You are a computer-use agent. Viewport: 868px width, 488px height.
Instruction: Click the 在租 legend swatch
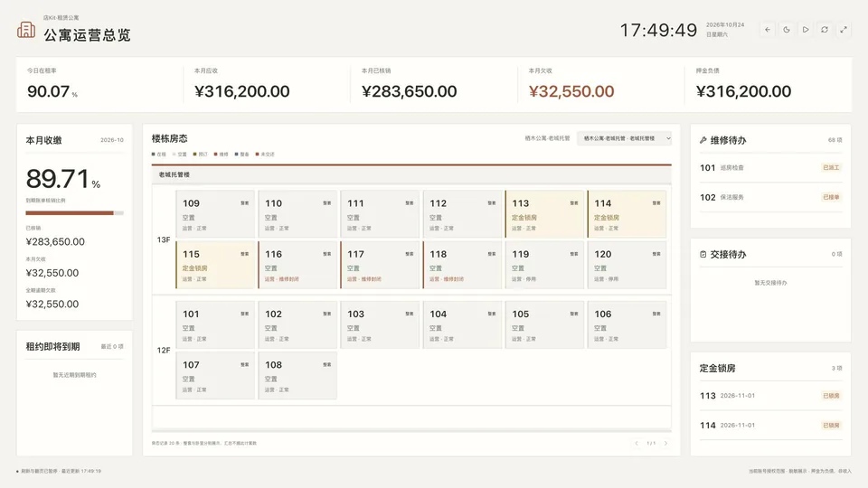pyautogui.click(x=154, y=155)
